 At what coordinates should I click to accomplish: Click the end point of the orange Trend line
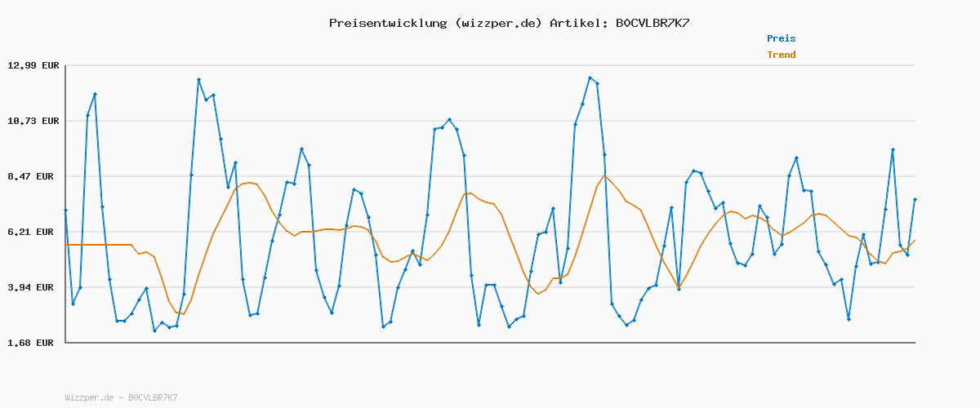(x=915, y=240)
